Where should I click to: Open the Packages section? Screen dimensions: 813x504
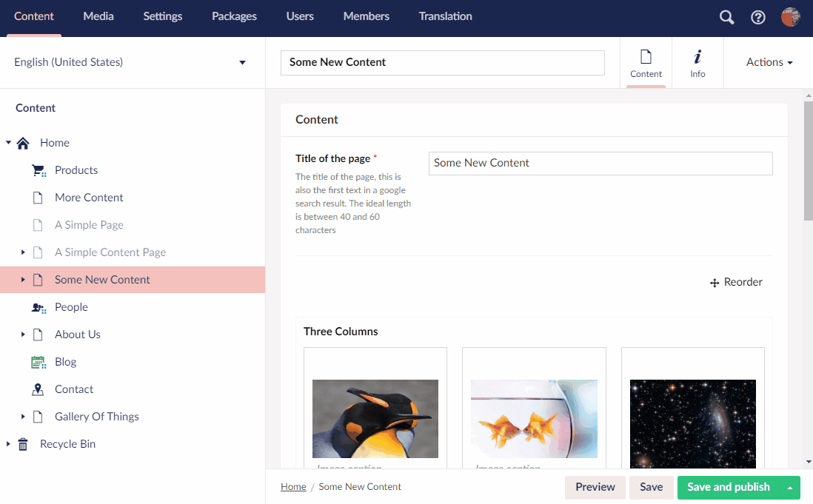point(235,16)
